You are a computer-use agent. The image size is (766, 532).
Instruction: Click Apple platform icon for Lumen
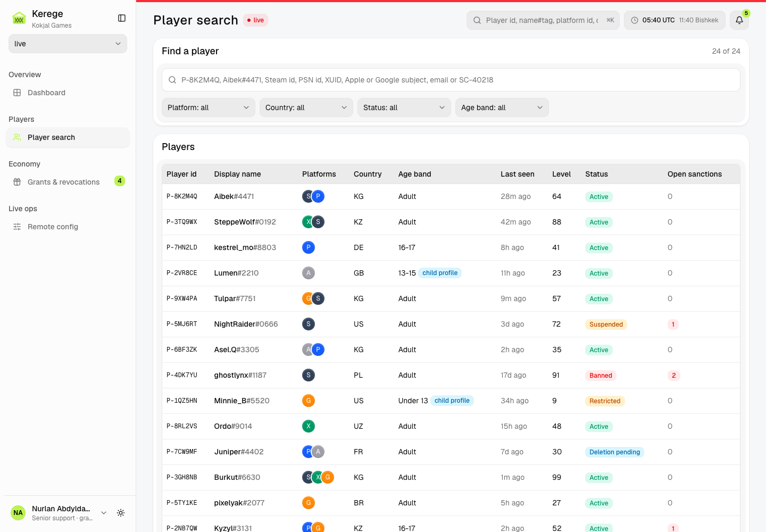(x=309, y=273)
